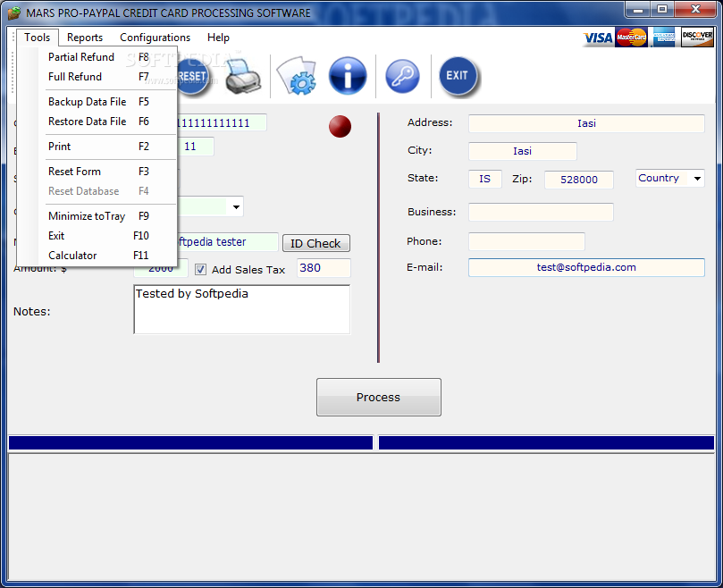Open the Tools menu

click(x=38, y=38)
